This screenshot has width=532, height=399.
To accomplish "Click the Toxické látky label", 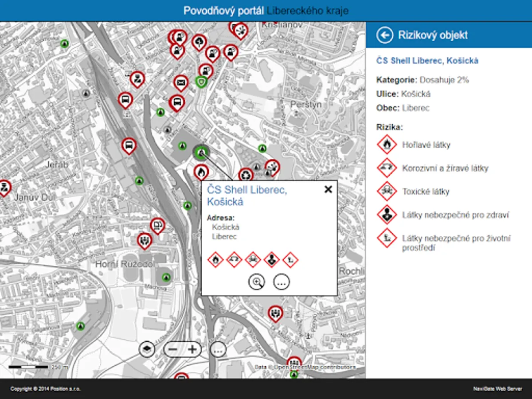I will click(426, 192).
